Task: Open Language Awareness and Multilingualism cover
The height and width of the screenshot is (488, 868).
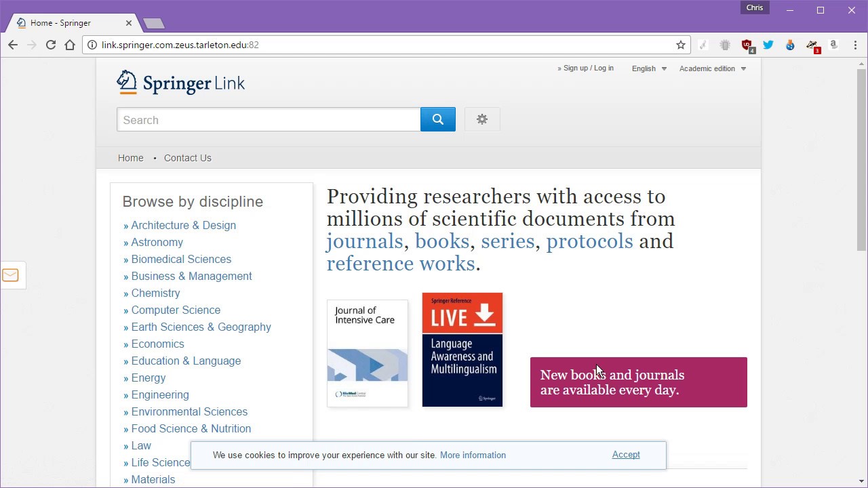Action: pyautogui.click(x=462, y=350)
